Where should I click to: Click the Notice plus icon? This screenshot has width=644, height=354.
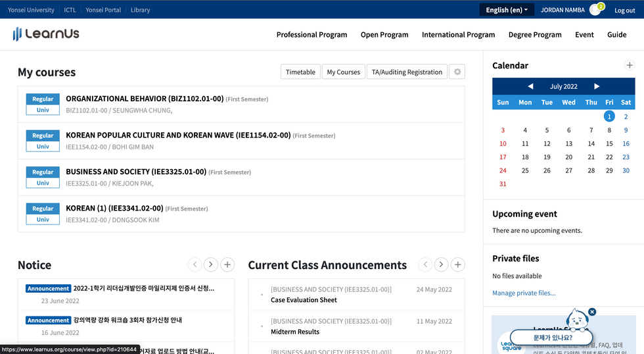[227, 265]
